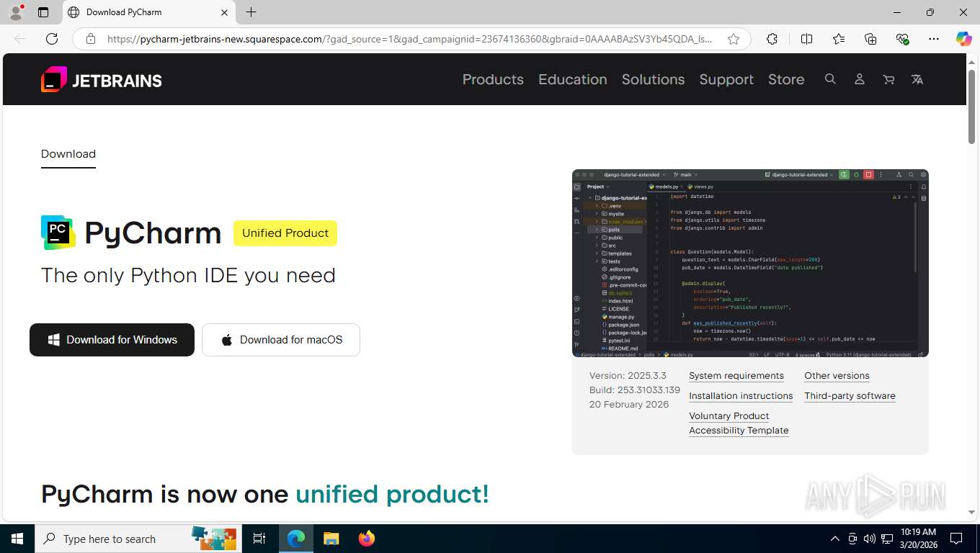Screen dimensions: 980x553
Task: Open the shopping cart icon
Action: click(x=888, y=79)
